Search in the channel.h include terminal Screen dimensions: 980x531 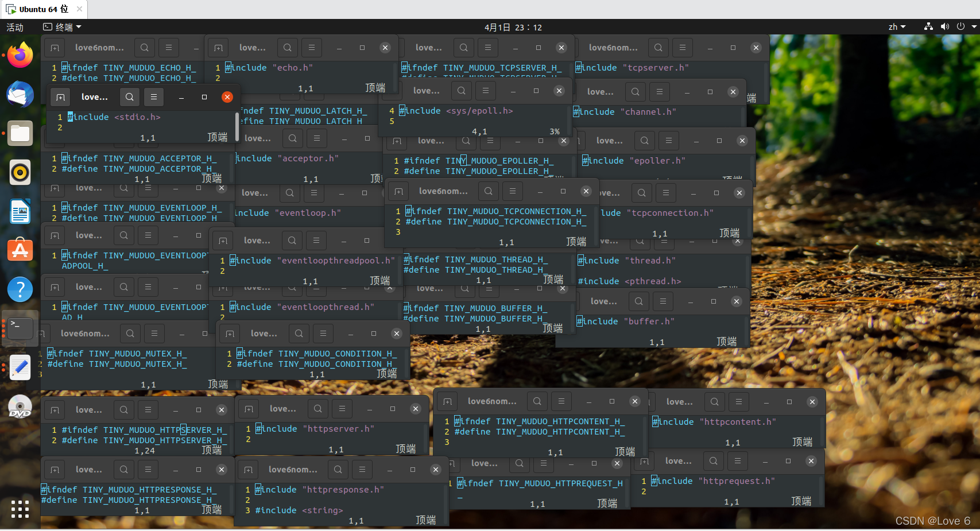coord(636,92)
